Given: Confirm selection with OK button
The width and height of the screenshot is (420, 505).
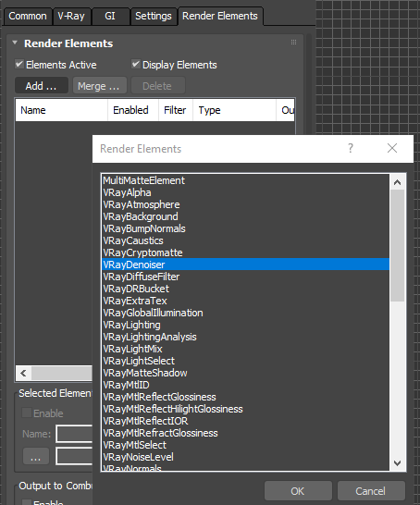Looking at the screenshot, I should pyautogui.click(x=298, y=491).
